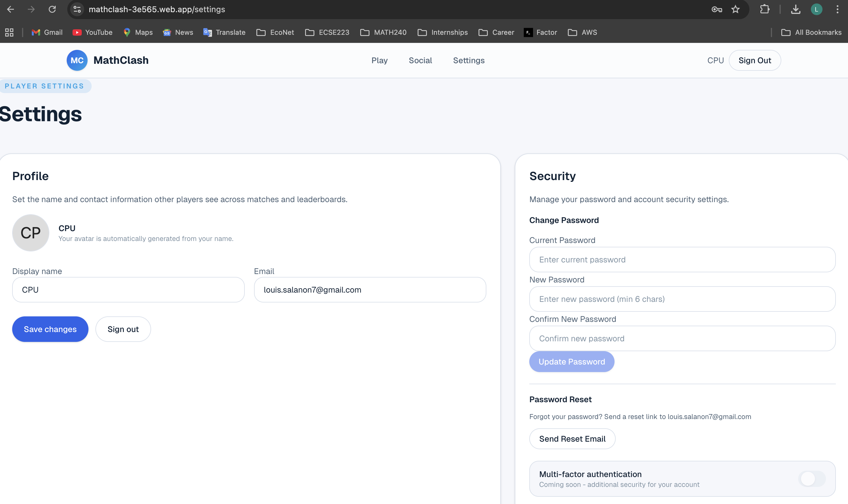The width and height of the screenshot is (848, 504).
Task: Open browser extensions puzzle icon
Action: (x=764, y=9)
